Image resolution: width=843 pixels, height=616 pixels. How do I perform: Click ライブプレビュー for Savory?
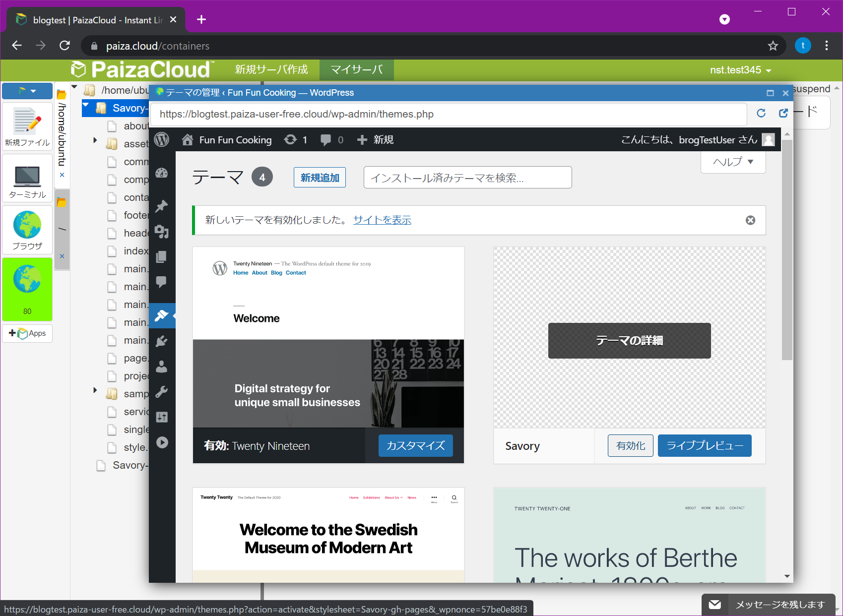click(705, 446)
